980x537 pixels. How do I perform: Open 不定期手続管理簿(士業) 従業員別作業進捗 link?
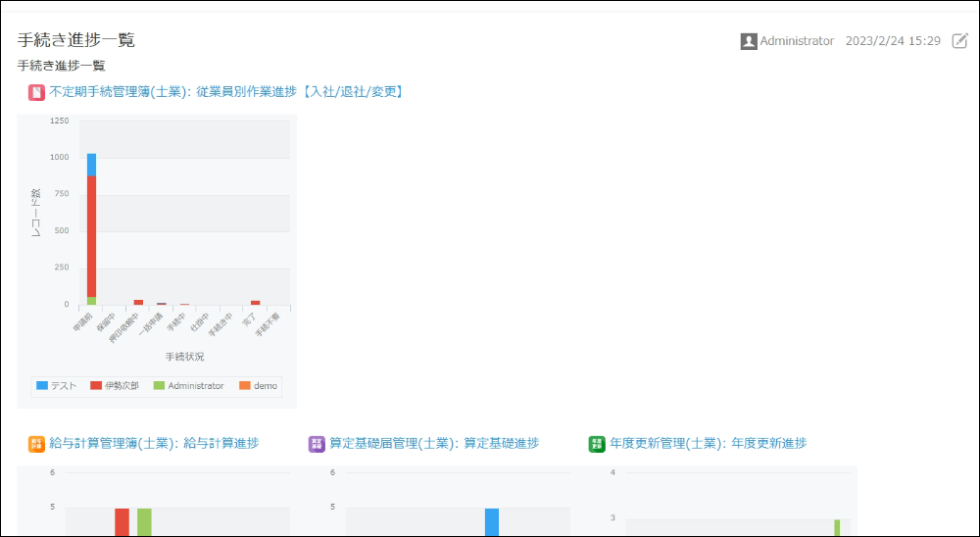pos(227,92)
